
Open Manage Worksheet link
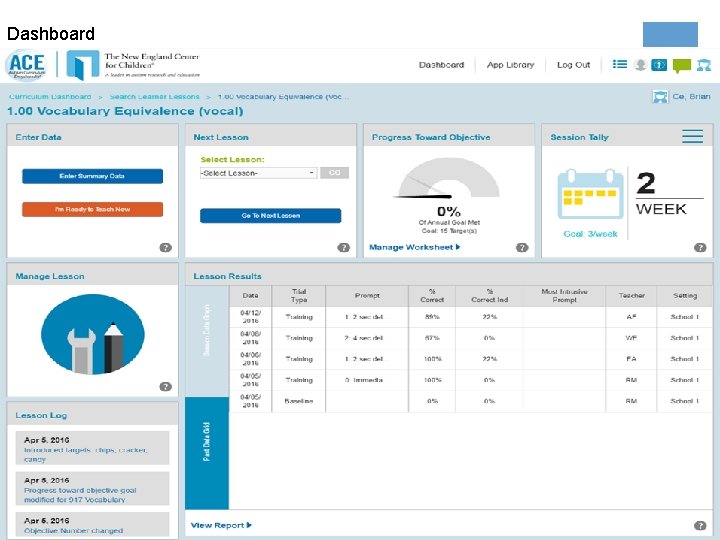pos(415,247)
